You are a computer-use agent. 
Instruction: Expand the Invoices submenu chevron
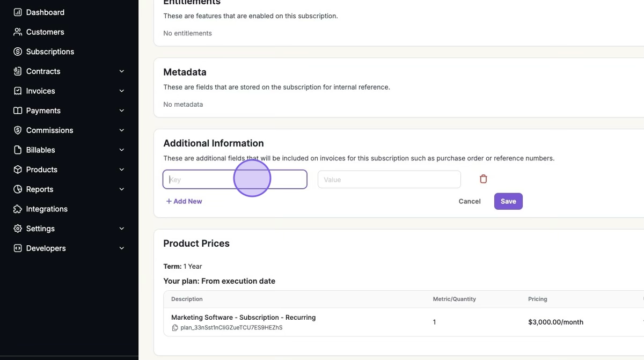(x=122, y=91)
